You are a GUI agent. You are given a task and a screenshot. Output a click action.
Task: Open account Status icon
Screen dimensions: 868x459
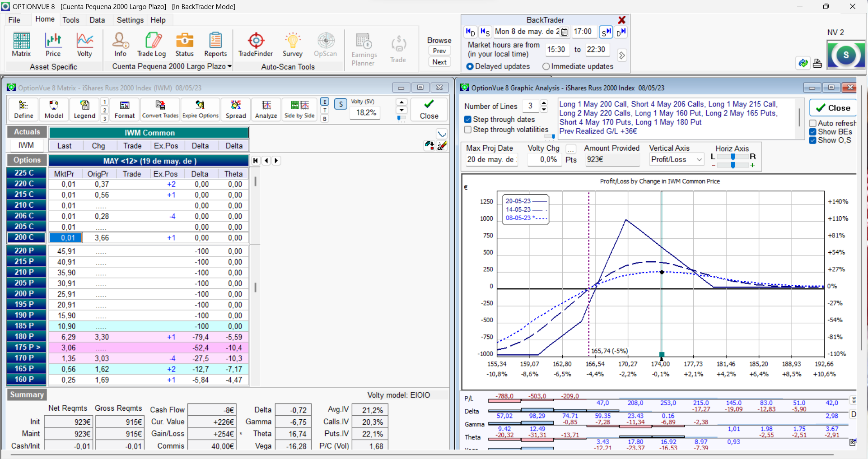tap(184, 45)
